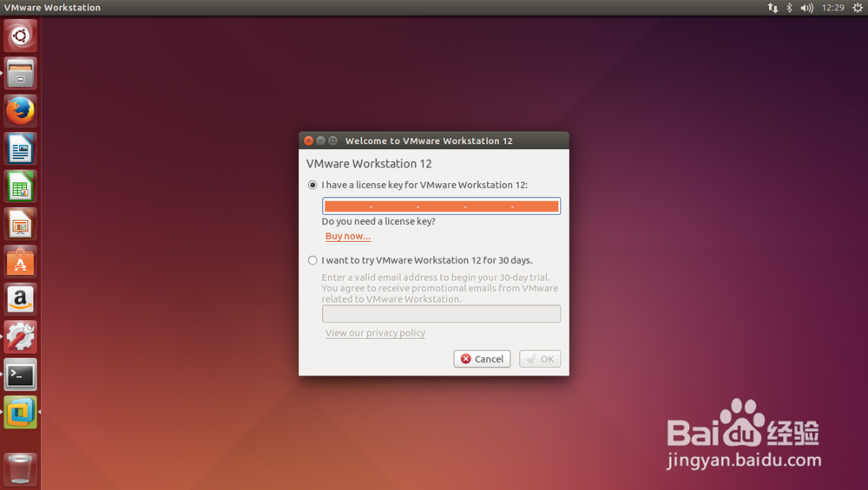The width and height of the screenshot is (868, 490).
Task: Open System Settings from the launcher
Action: 21,336
